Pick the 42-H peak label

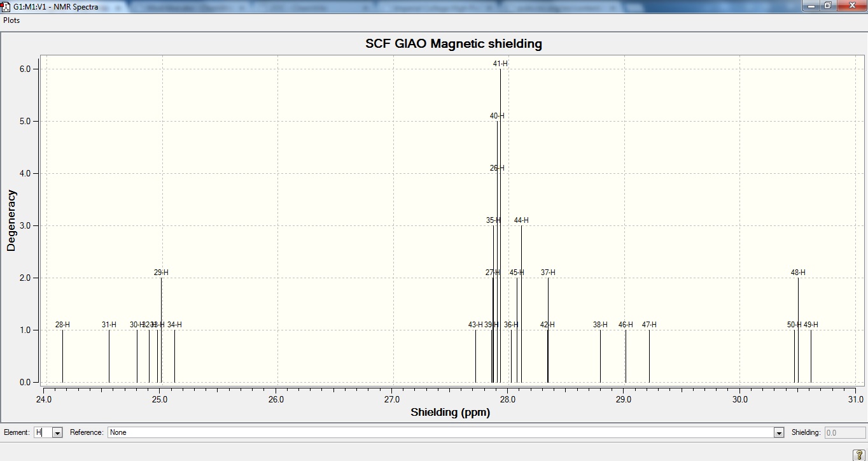(x=547, y=325)
